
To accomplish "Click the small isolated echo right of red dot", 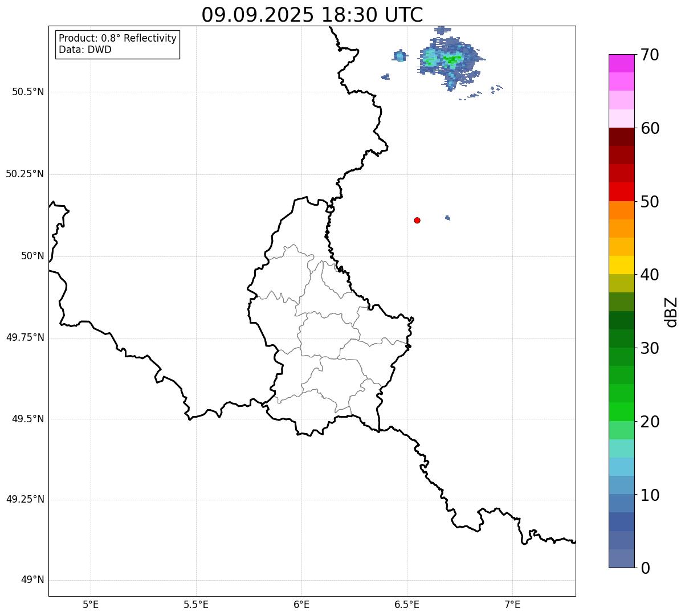I will click(447, 218).
